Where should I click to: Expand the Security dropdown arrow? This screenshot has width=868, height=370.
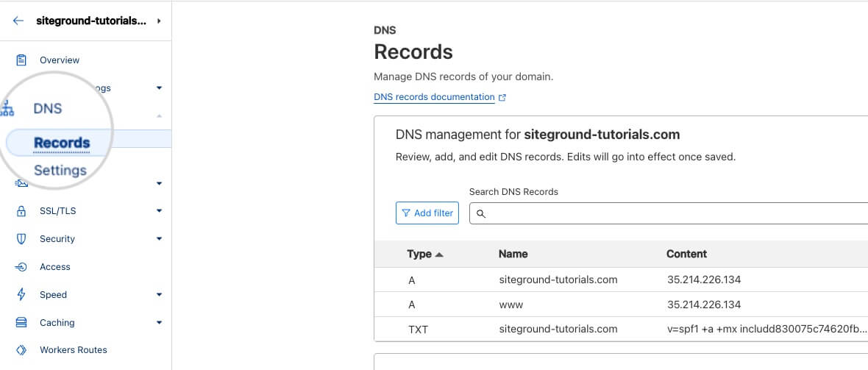pos(159,239)
